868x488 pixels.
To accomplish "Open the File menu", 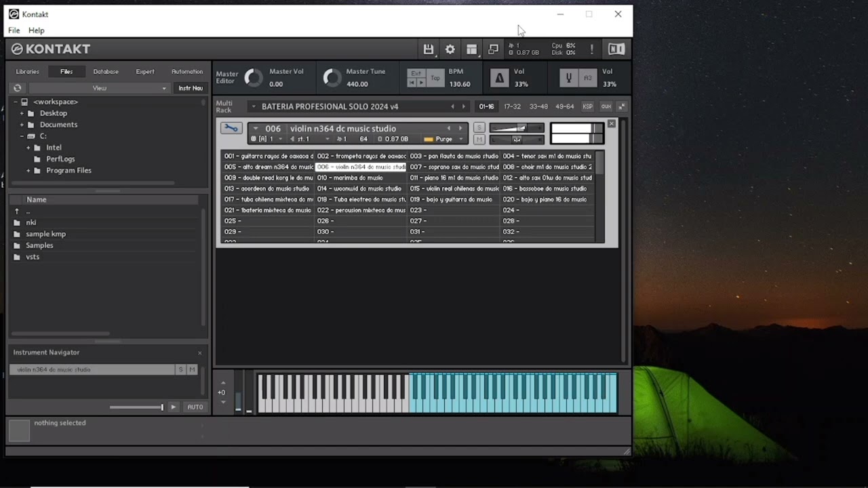I will tap(14, 30).
